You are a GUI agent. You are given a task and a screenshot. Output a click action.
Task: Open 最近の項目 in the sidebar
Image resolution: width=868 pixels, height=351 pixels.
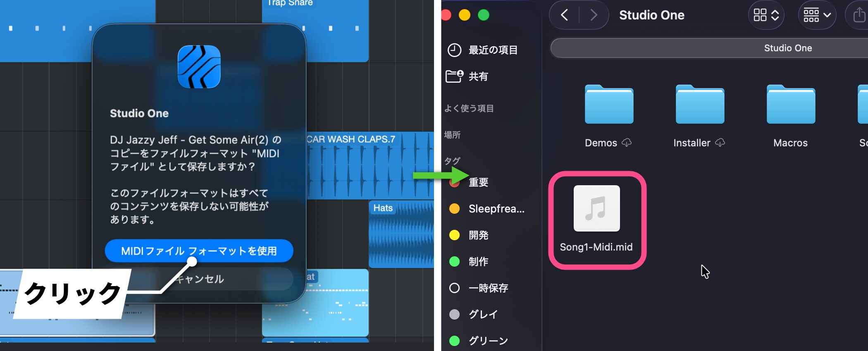tap(493, 50)
